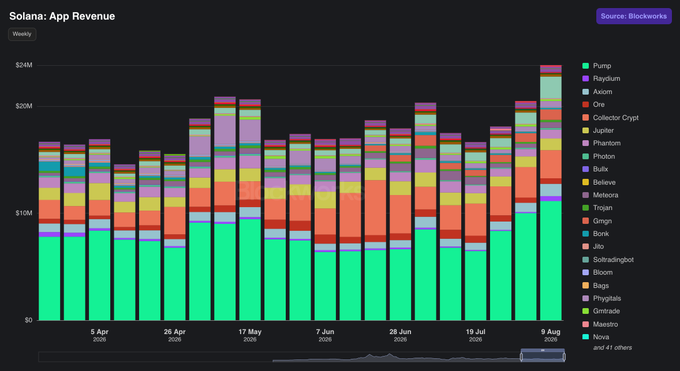Click the Soltradingbot legend label

pos(613,259)
